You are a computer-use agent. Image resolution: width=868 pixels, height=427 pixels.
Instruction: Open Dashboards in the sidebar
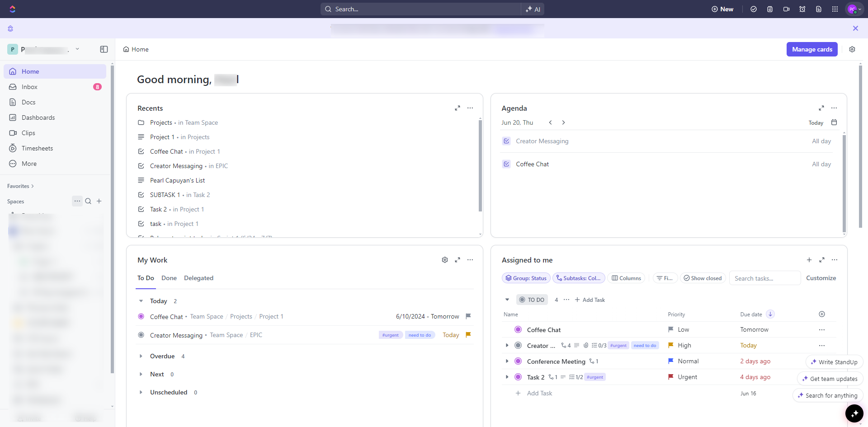pyautogui.click(x=55, y=117)
